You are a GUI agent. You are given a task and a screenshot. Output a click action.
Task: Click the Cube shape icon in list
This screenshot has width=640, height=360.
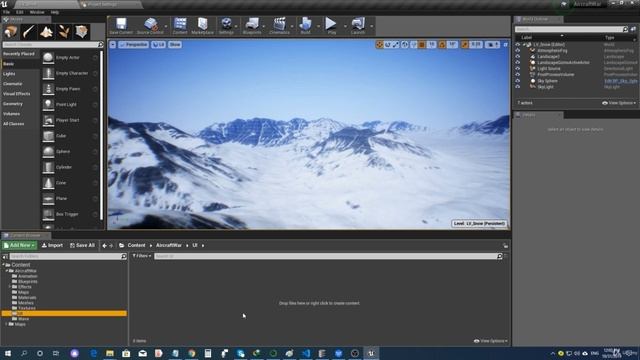point(48,136)
